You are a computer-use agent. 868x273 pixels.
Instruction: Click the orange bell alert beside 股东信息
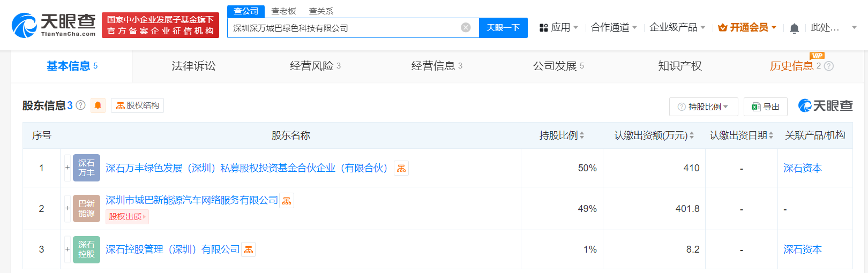(x=98, y=105)
